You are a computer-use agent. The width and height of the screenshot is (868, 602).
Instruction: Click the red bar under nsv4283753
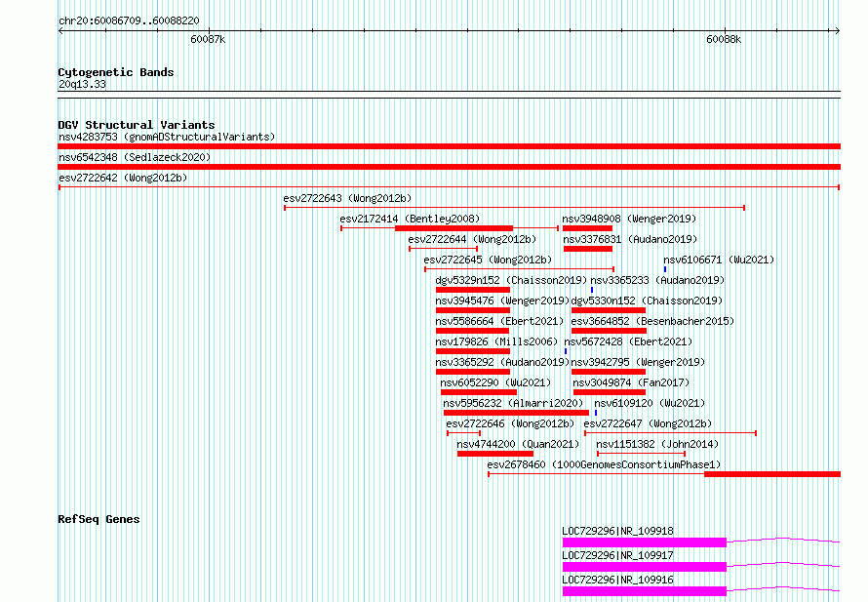point(449,146)
